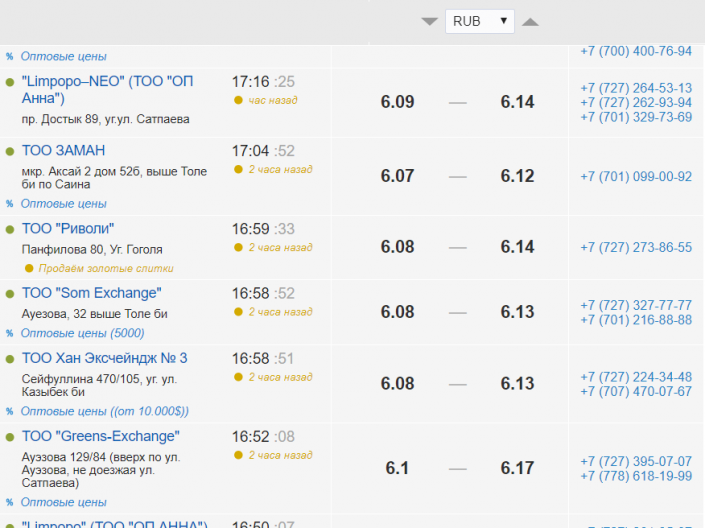Open the ТОО "Риволи" exchange page

pyautogui.click(x=68, y=228)
